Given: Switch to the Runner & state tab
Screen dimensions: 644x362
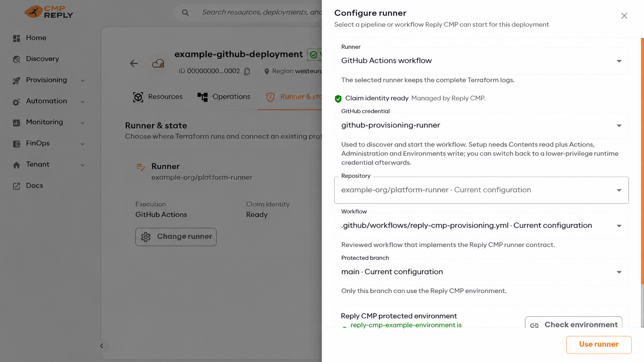Looking at the screenshot, I should [x=293, y=97].
